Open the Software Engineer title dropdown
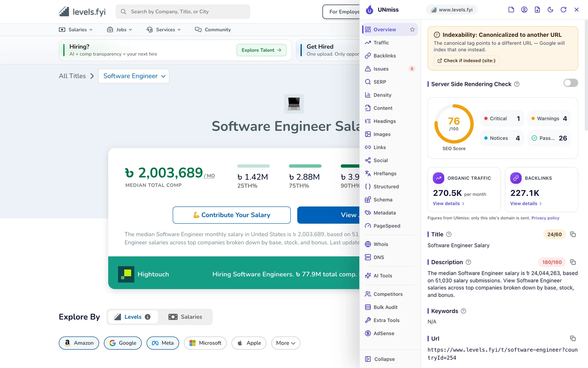The image size is (588, 368). tap(134, 76)
